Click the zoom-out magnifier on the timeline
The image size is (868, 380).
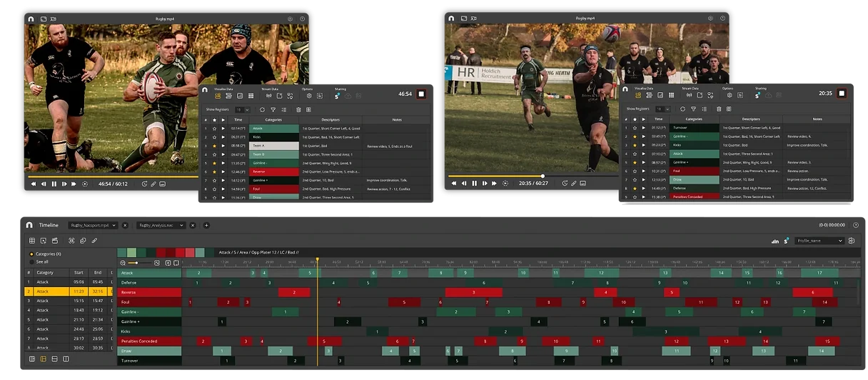pyautogui.click(x=123, y=263)
